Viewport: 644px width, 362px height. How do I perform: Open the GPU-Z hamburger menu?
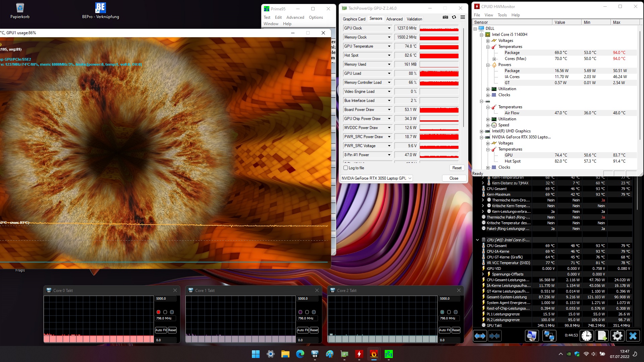[x=463, y=17]
